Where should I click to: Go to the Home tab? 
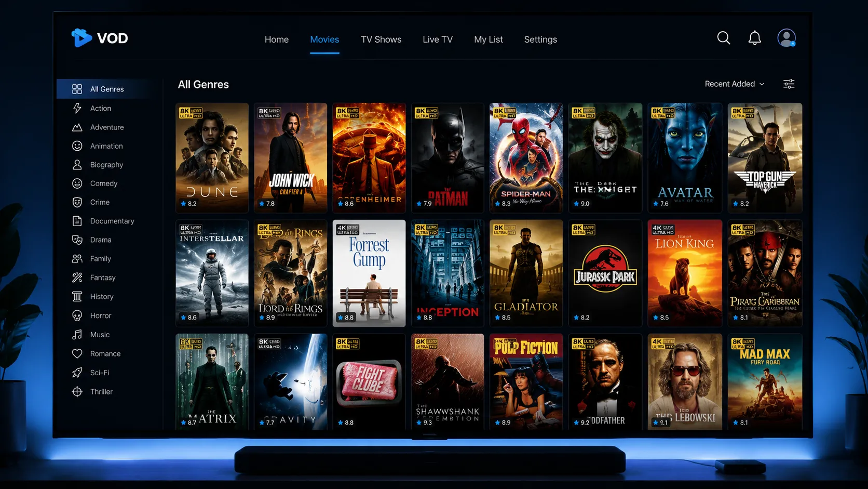click(x=277, y=39)
